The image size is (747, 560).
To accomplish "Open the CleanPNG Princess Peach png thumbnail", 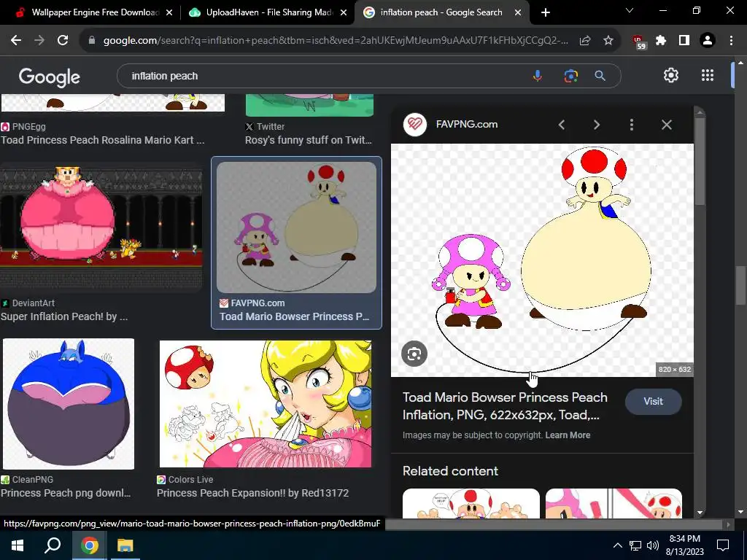I will click(x=69, y=404).
